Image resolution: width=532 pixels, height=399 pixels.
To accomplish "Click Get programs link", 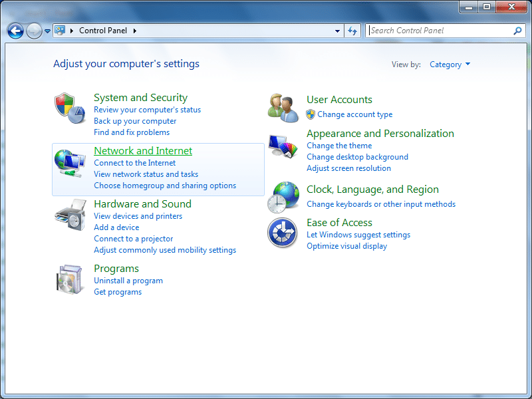I will tap(118, 292).
